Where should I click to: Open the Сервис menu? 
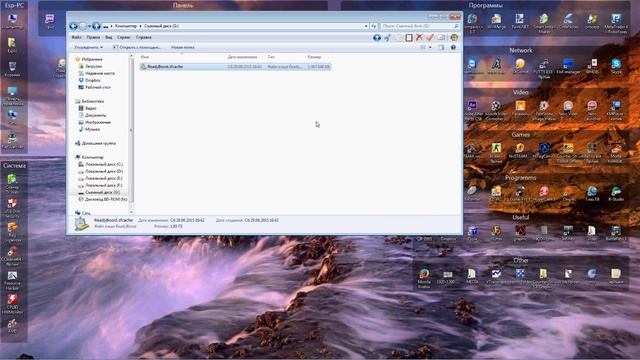click(124, 37)
